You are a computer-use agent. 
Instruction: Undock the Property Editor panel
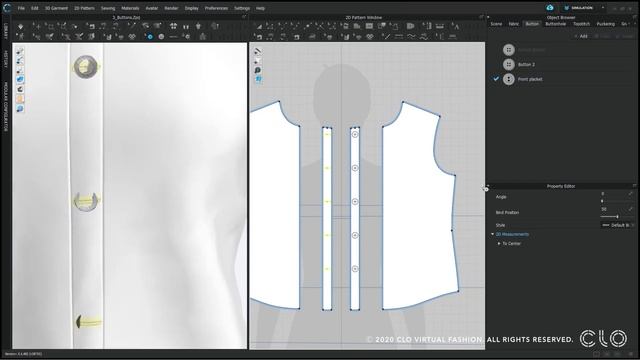tap(634, 186)
